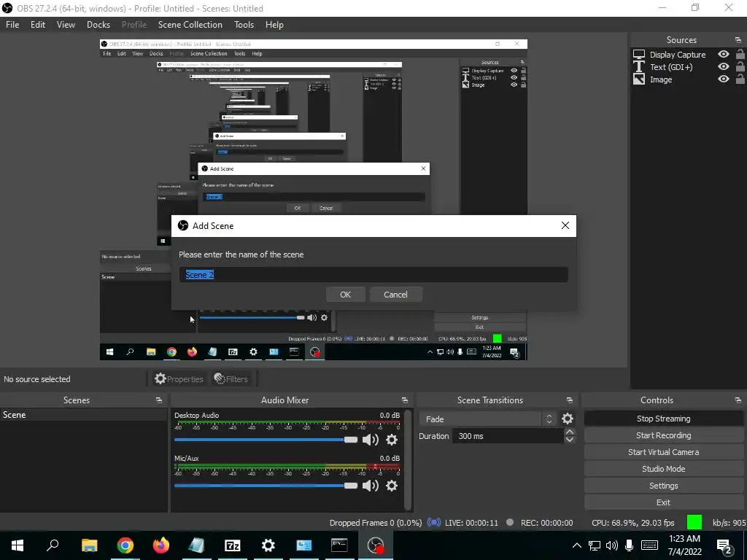Image resolution: width=747 pixels, height=560 pixels.
Task: Click the recording status dot icon
Action: 510,522
